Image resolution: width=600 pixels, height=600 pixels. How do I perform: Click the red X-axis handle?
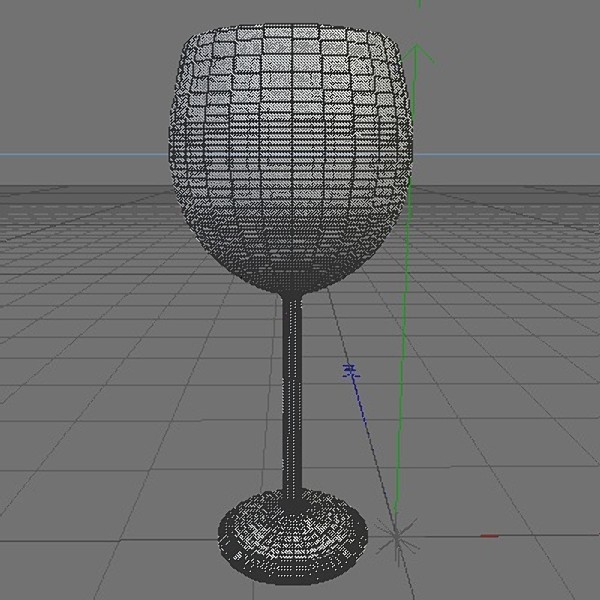[489, 536]
